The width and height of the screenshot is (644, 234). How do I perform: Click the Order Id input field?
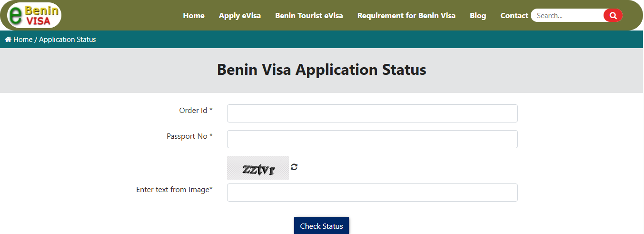pyautogui.click(x=372, y=113)
